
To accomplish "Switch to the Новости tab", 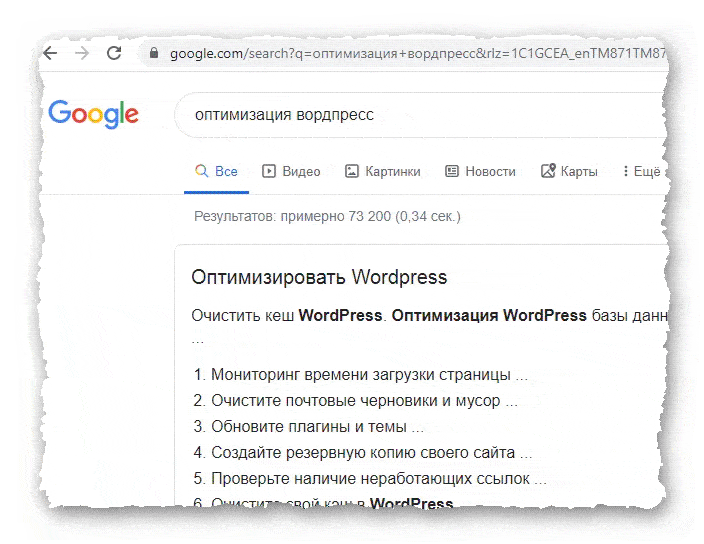I will [480, 171].
